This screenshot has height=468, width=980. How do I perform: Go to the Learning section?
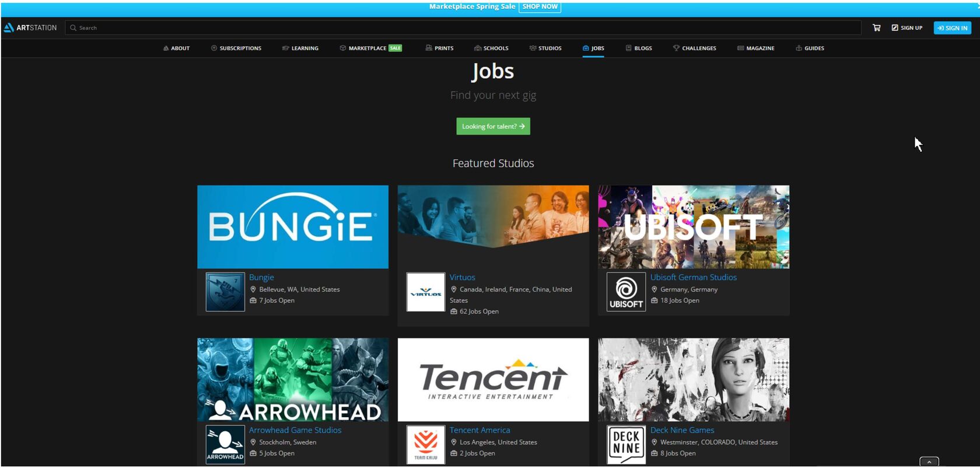pyautogui.click(x=300, y=48)
